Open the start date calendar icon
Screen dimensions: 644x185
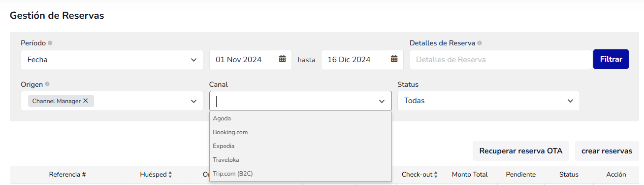282,59
